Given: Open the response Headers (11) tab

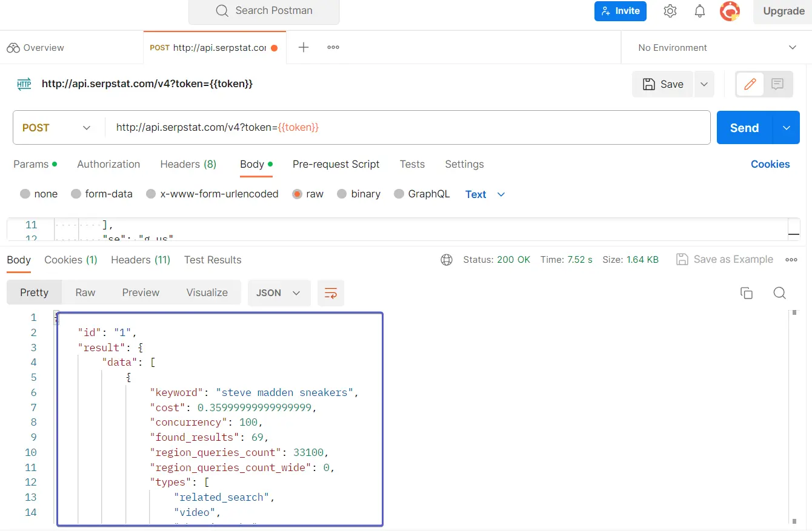Looking at the screenshot, I should click(x=141, y=260).
